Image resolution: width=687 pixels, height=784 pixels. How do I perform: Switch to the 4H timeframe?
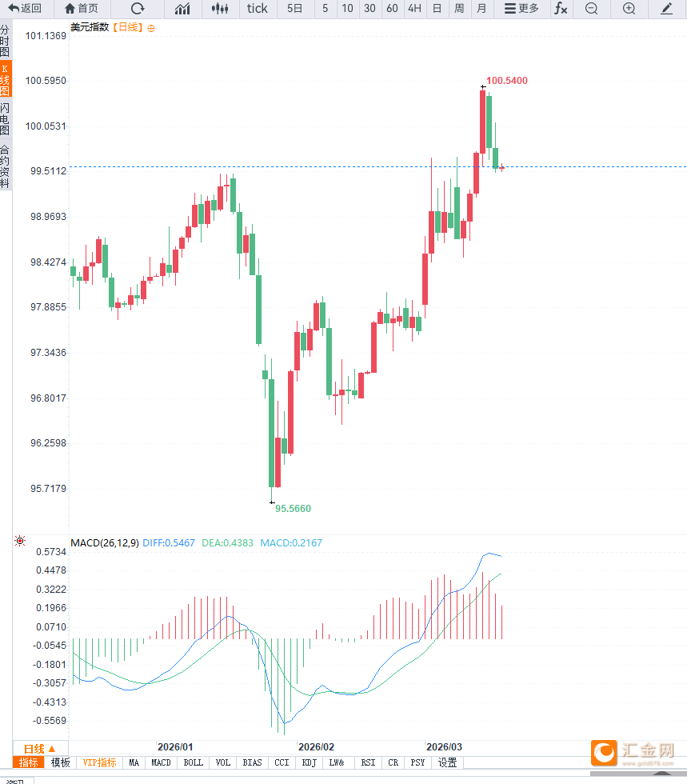(x=414, y=9)
